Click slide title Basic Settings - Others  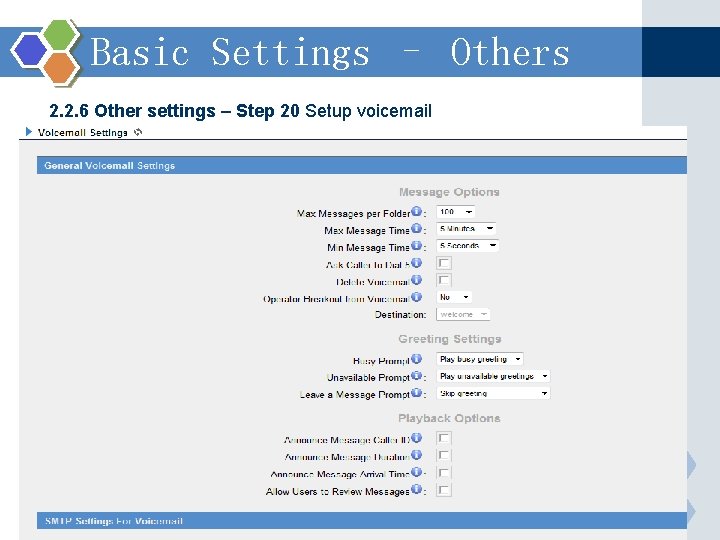coord(329,52)
